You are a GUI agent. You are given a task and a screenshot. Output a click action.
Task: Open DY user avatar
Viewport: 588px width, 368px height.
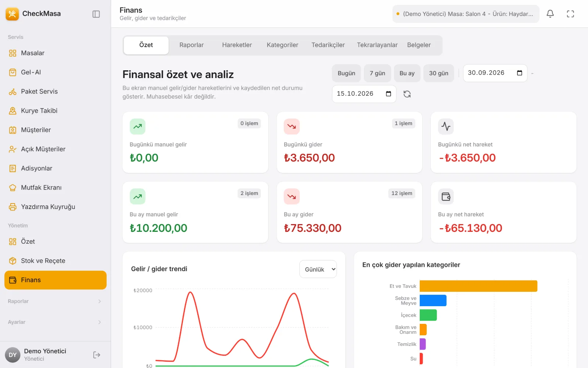(x=12, y=355)
